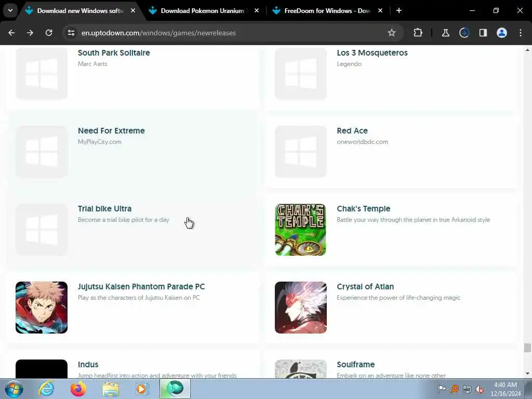Reload the current page
Image resolution: width=532 pixels, height=399 pixels.
(x=49, y=33)
